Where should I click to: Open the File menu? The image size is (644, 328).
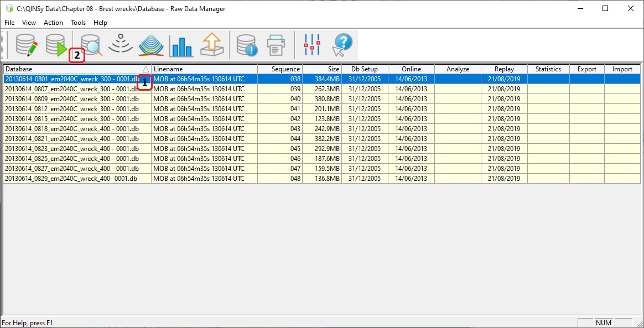point(9,23)
